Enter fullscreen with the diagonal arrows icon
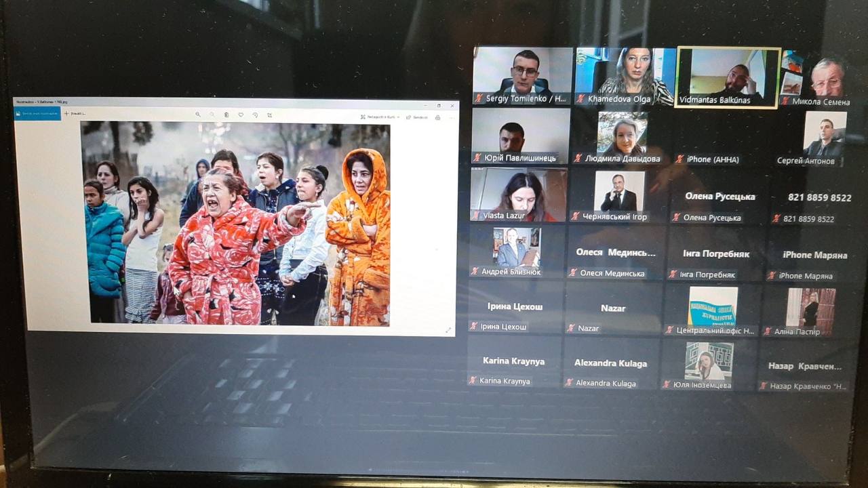868x488 pixels. (448, 330)
